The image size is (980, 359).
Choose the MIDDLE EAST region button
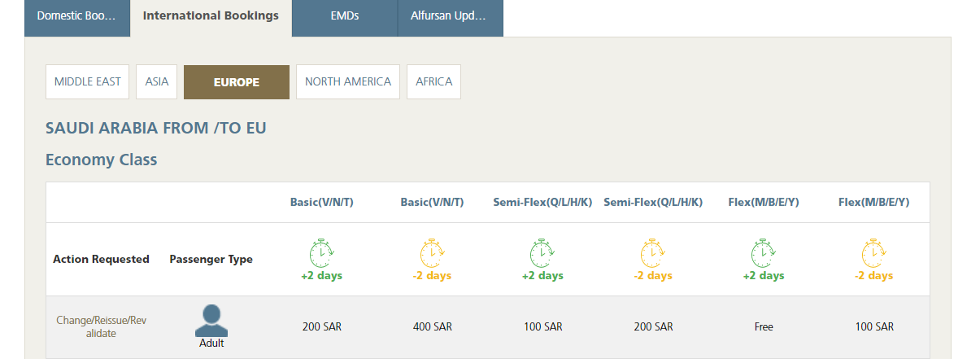coord(87,82)
